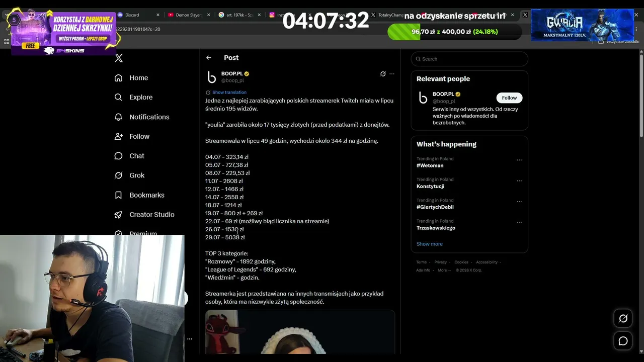The height and width of the screenshot is (362, 644).
Task: Click the Grok explain icon on the post
Action: coord(383,74)
